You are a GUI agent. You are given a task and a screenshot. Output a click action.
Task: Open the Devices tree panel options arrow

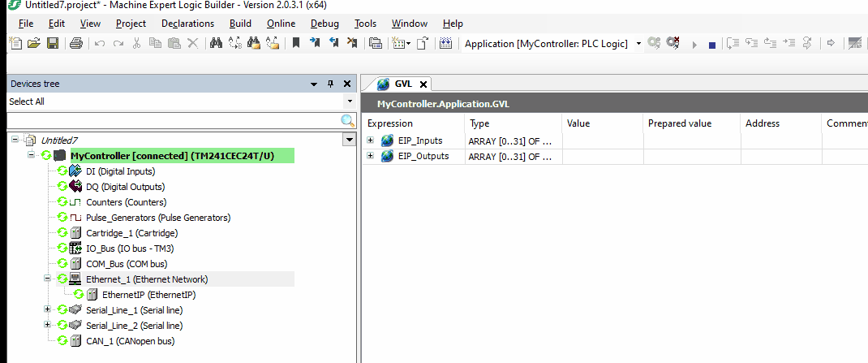pyautogui.click(x=314, y=84)
